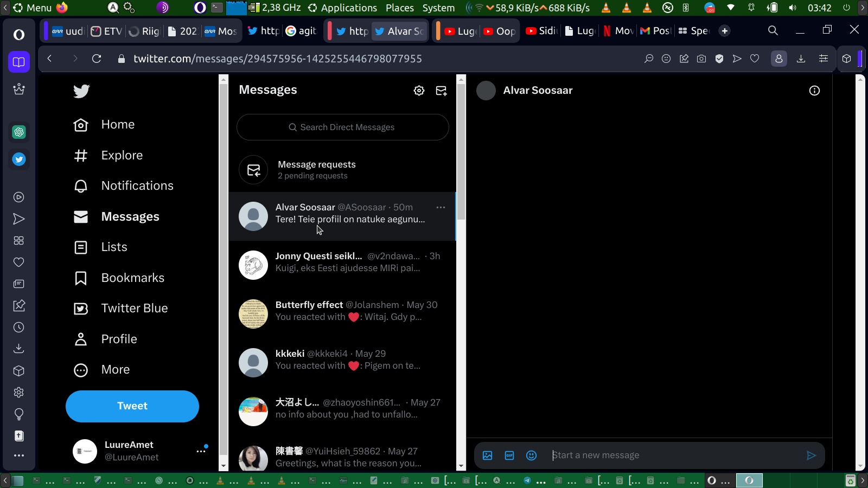
Task: Open Messages settings gear
Action: pyautogui.click(x=419, y=91)
